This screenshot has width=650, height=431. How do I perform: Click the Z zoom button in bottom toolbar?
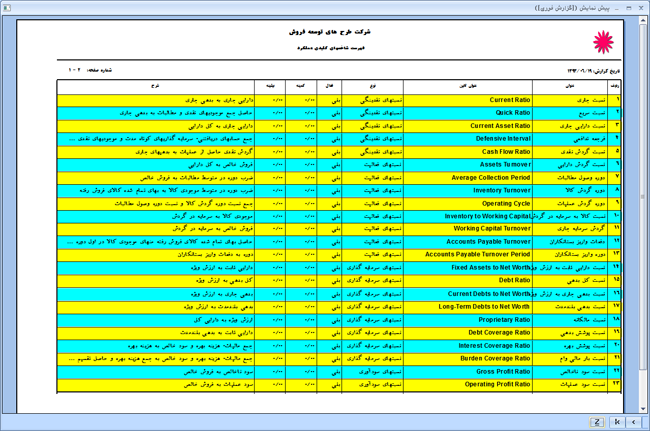[x=597, y=422]
